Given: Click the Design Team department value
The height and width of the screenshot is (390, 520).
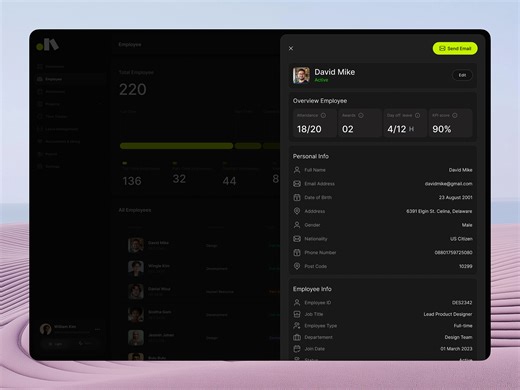Looking at the screenshot, I should coord(458,337).
